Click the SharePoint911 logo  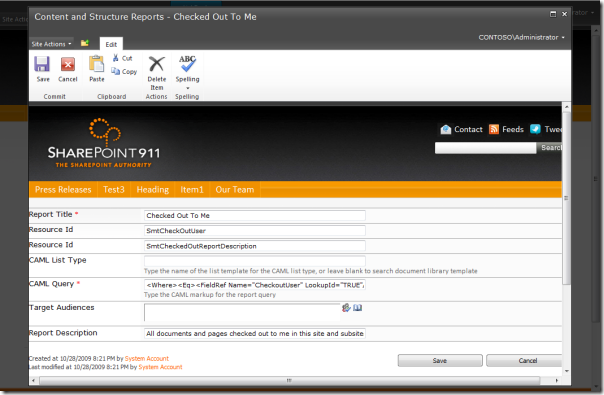coord(104,143)
